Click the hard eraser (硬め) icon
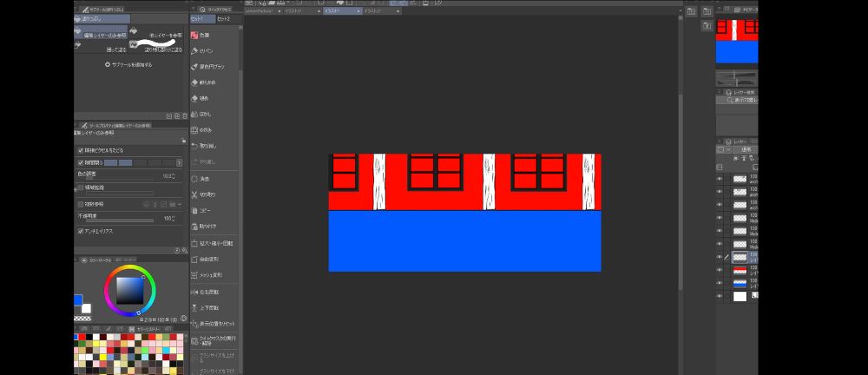Screen dimensions: 868x375 [194, 99]
